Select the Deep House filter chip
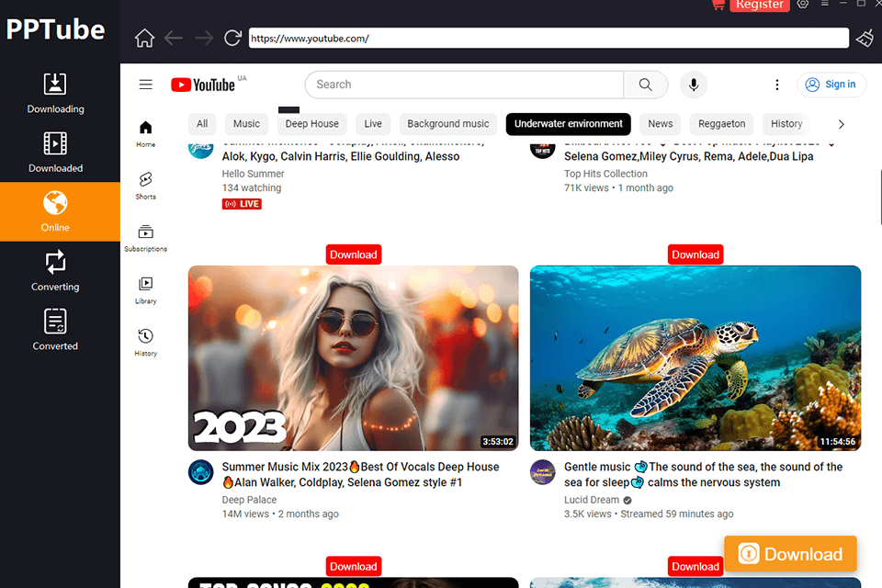882x588 pixels. (x=311, y=124)
